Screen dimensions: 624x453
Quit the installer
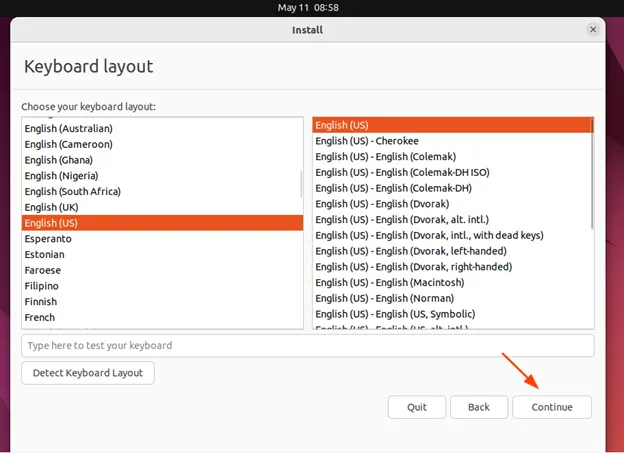pyautogui.click(x=416, y=407)
